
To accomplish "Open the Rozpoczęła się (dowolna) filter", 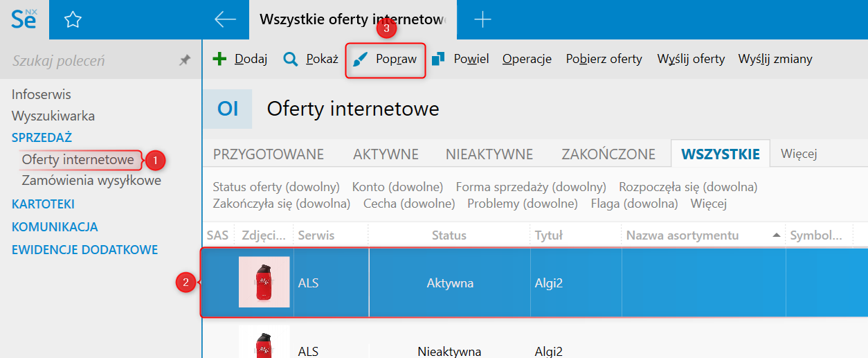I will (688, 187).
